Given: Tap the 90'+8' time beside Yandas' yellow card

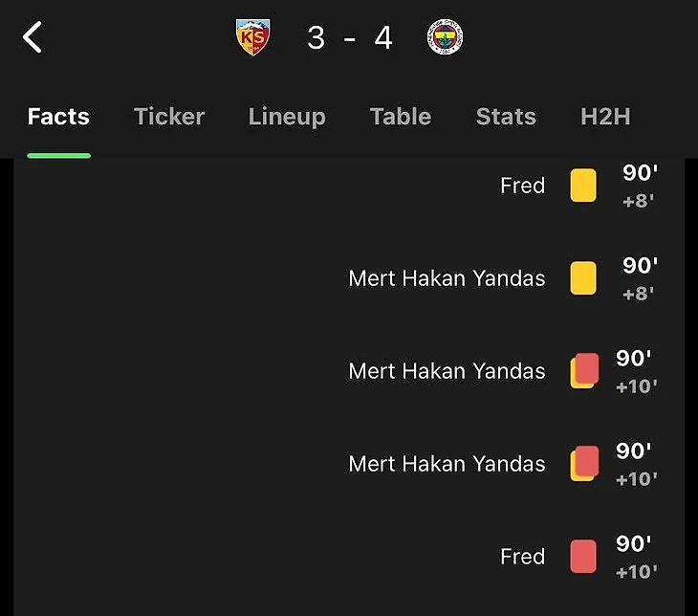Looking at the screenshot, I should pos(638,278).
